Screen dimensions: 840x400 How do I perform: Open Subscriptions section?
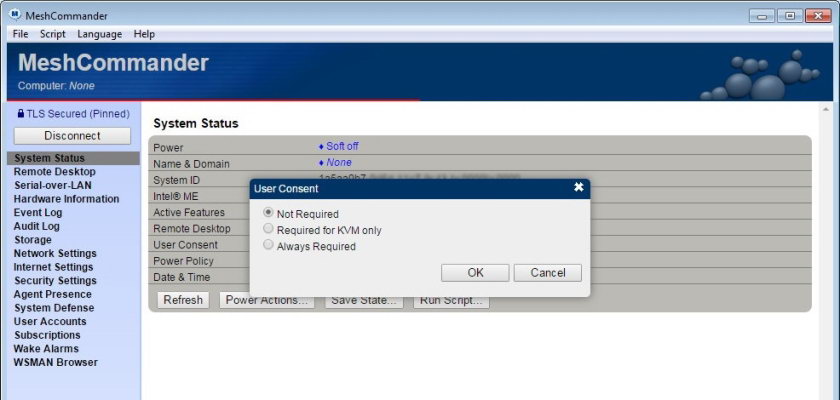coord(47,335)
